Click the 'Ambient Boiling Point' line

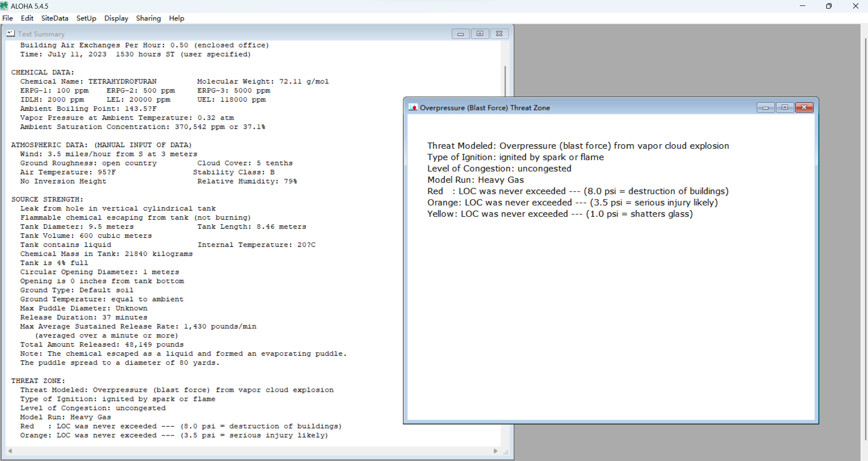[x=88, y=108]
